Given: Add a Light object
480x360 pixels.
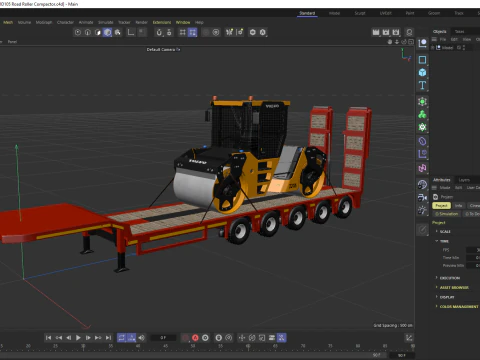Looking at the screenshot, I should [x=422, y=210].
